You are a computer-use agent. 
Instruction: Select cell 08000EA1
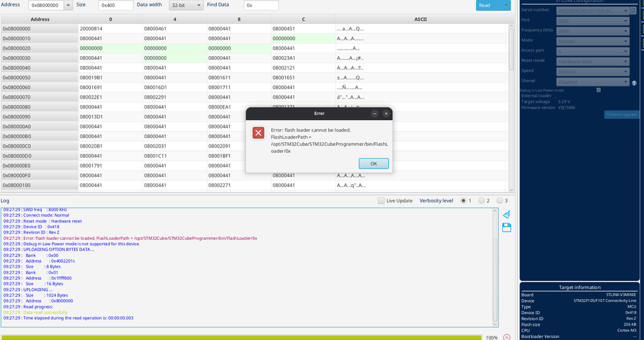[x=239, y=107]
